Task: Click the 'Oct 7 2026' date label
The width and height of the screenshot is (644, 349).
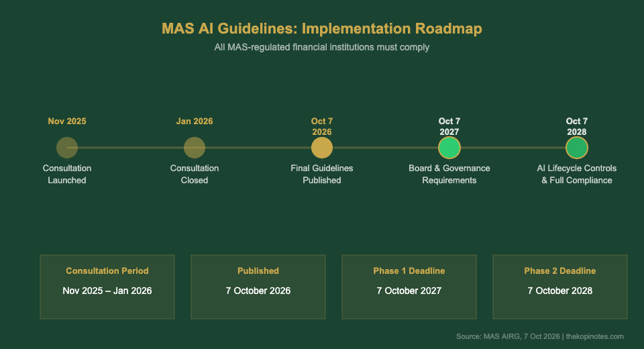Action: pos(322,127)
